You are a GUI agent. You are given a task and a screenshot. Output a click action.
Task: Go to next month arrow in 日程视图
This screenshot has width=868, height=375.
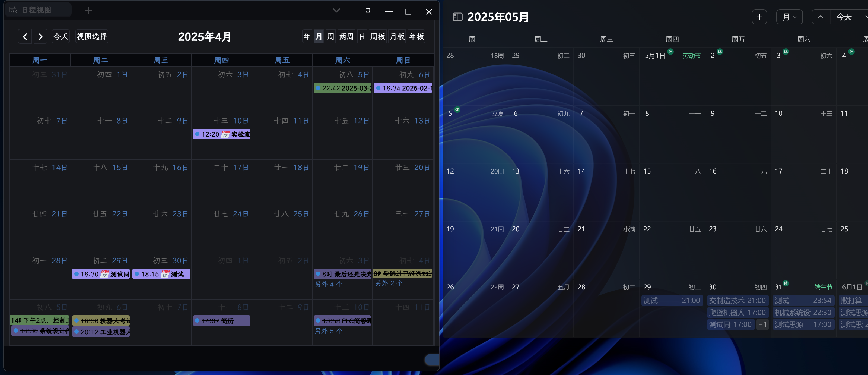(x=40, y=36)
